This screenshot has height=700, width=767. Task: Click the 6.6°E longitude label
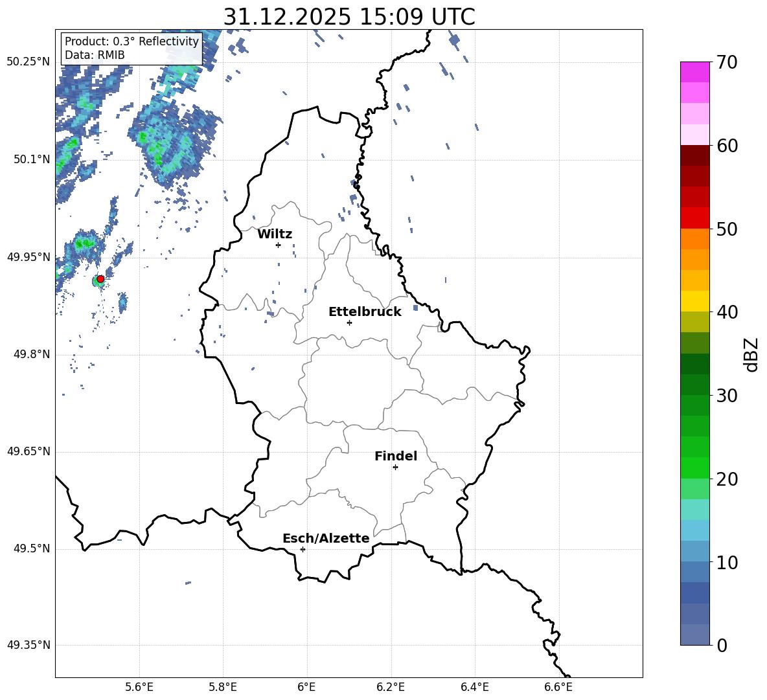[558, 687]
